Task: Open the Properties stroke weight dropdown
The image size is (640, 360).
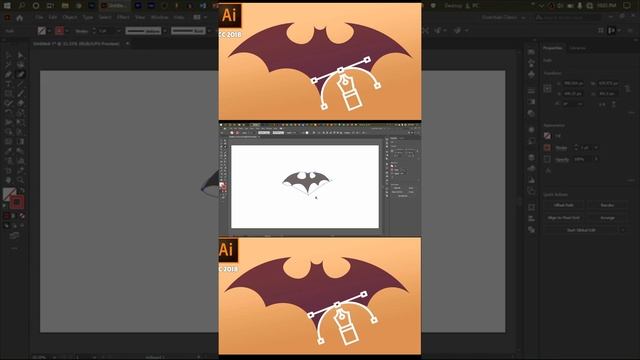Action: (596, 148)
